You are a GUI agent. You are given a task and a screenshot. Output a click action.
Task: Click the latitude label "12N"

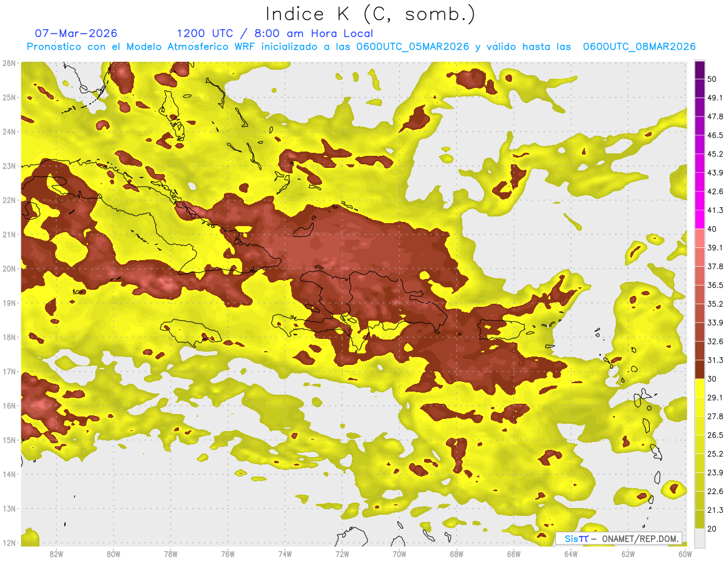tap(8, 543)
